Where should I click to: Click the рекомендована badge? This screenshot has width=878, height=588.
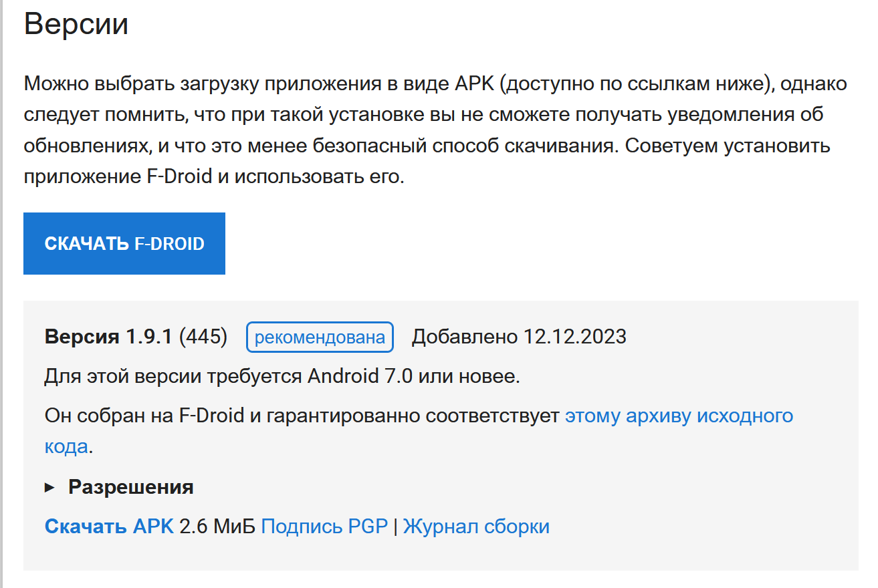coord(320,337)
